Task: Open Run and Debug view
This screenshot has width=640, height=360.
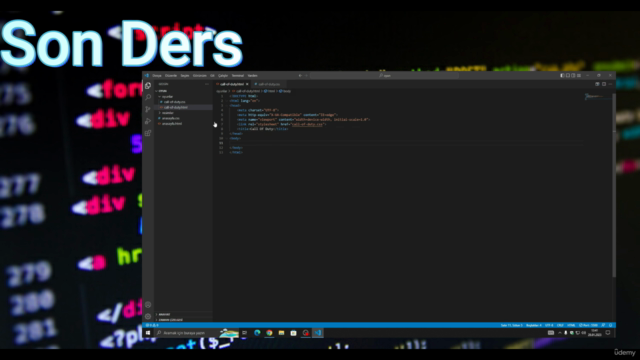Action: click(148, 121)
